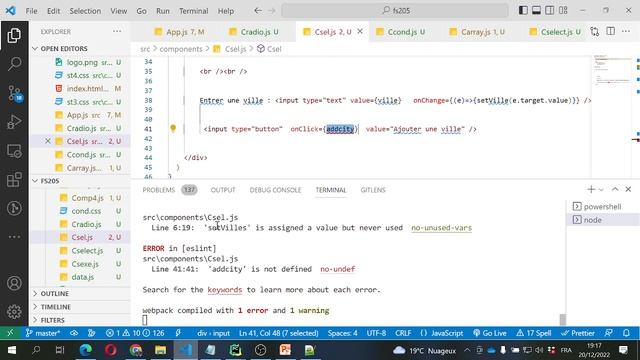Click the 17 Spell status item
640x360 pixels.
[x=533, y=333]
